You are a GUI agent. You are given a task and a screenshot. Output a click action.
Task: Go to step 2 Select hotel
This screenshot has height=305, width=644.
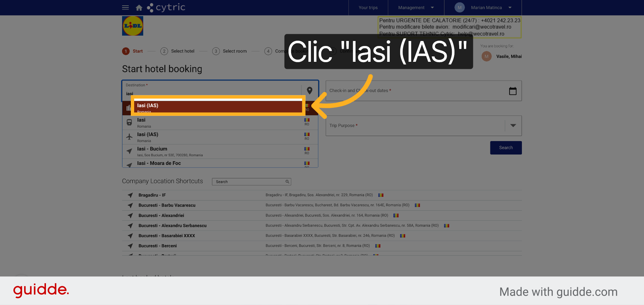(x=177, y=51)
